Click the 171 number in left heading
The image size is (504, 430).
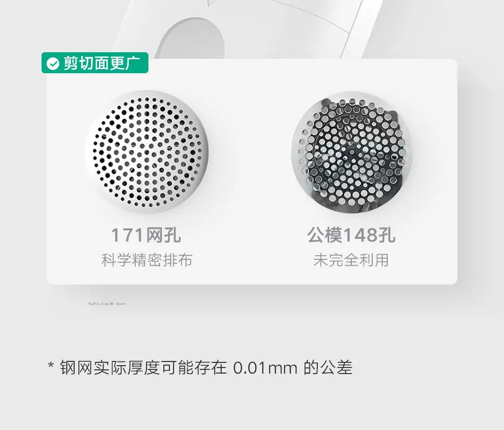[128, 236]
